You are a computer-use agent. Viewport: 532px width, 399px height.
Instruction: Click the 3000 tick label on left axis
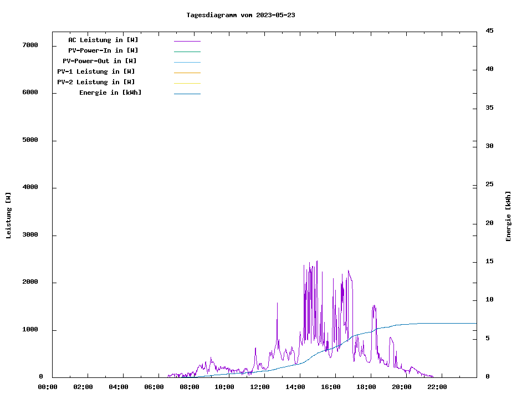pos(30,235)
